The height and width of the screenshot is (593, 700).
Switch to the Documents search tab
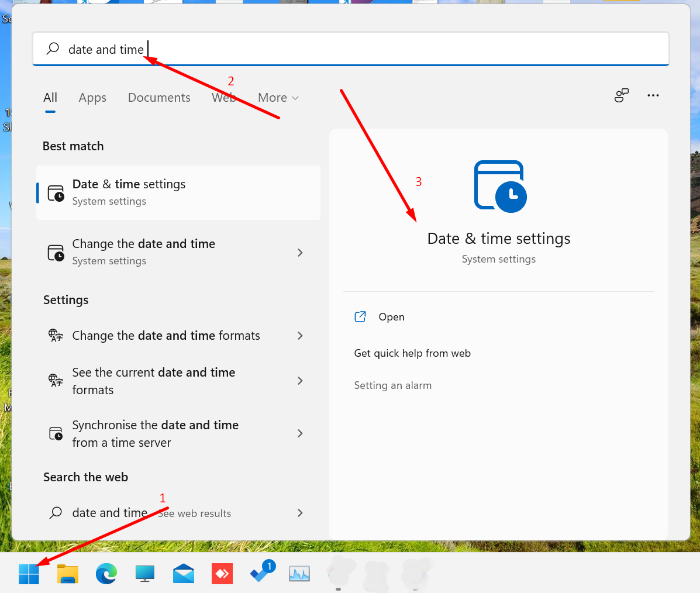click(x=159, y=98)
